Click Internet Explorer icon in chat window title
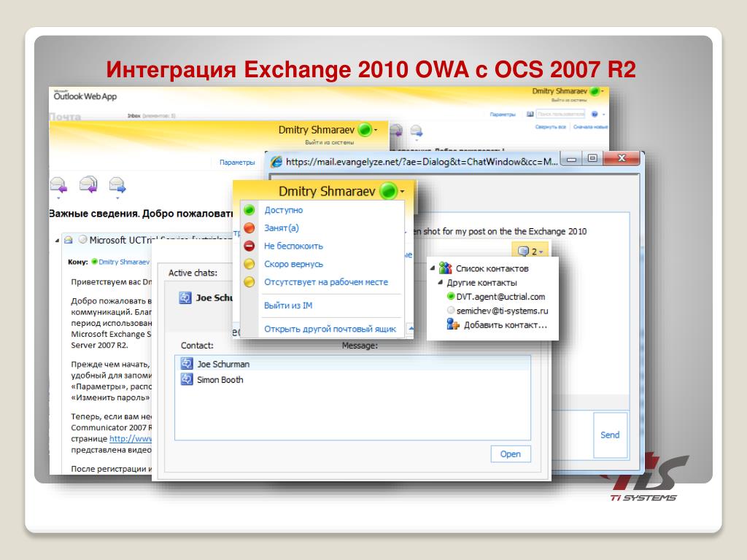Image resolution: width=747 pixels, height=560 pixels. (x=276, y=162)
